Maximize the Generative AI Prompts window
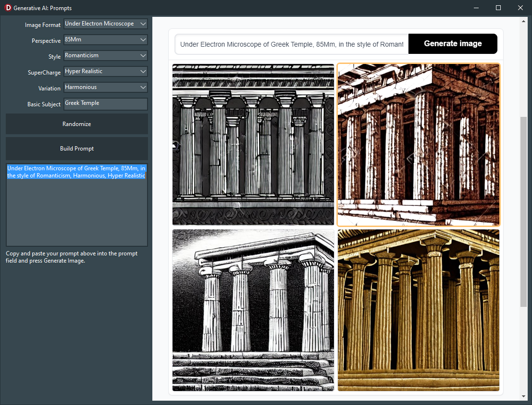 coord(498,8)
